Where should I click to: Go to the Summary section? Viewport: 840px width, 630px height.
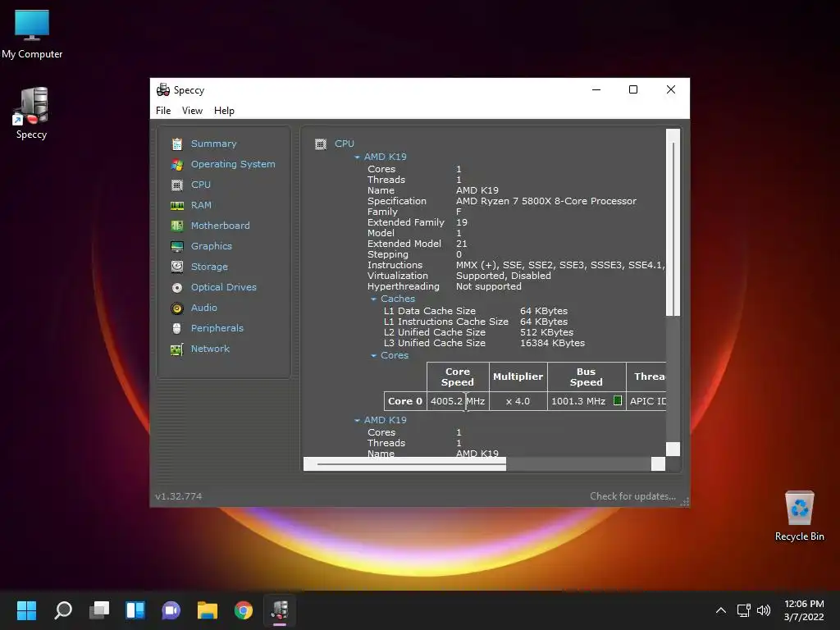pos(214,144)
